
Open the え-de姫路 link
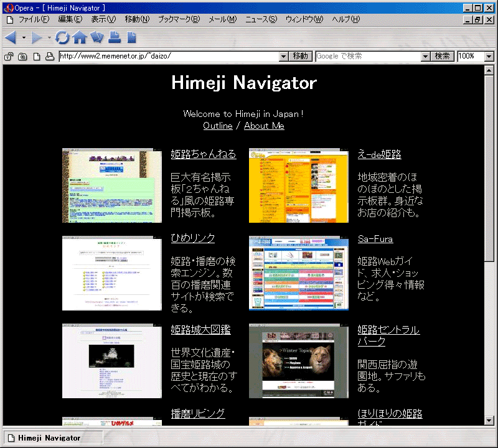pyautogui.click(x=379, y=154)
